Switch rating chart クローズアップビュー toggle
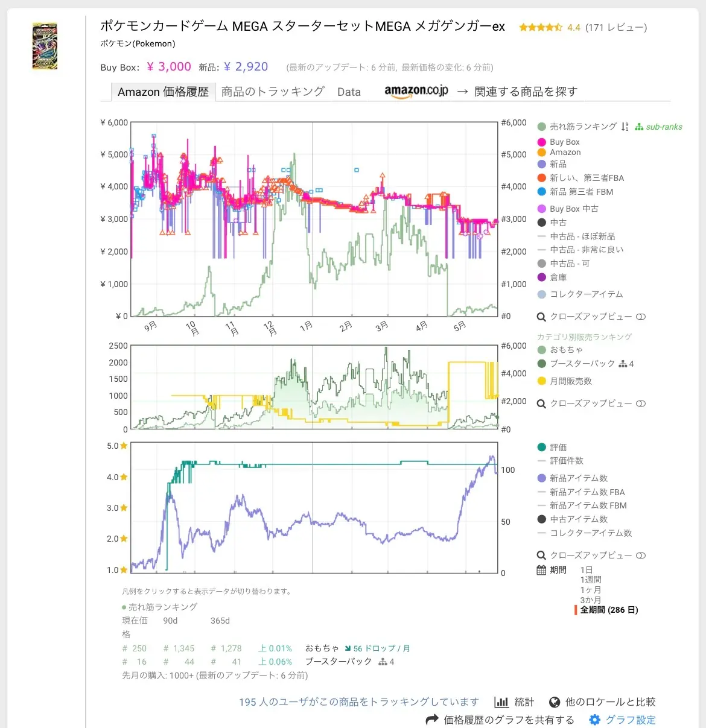706x728 pixels. pyautogui.click(x=641, y=555)
